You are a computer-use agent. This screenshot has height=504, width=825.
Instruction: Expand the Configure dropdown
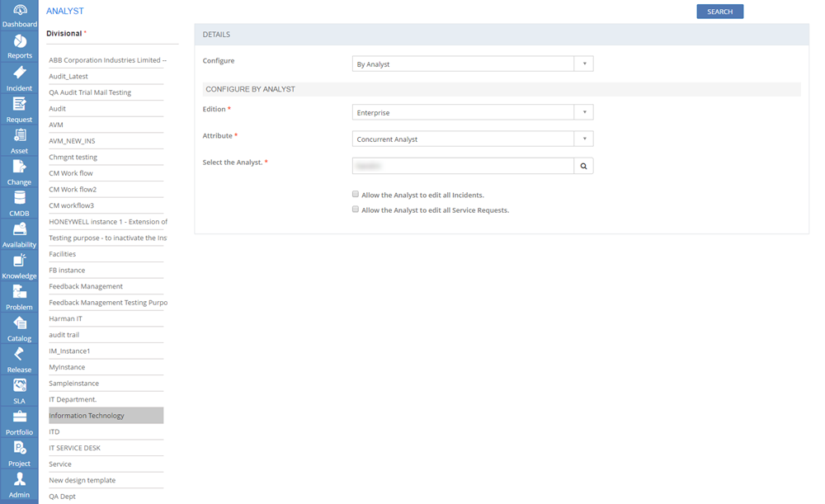583,64
